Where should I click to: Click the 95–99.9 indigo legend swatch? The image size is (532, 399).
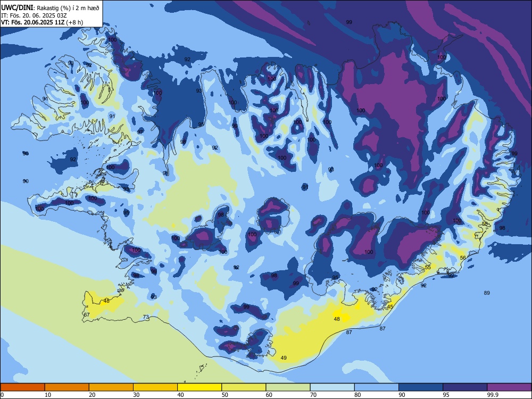[465, 387]
